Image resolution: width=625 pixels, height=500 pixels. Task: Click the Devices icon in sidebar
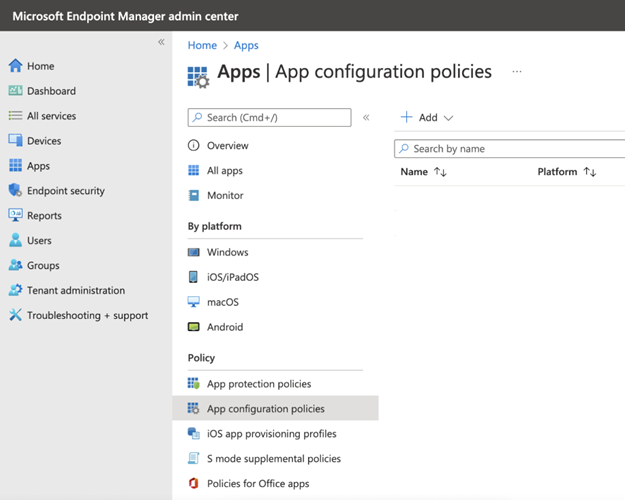click(15, 141)
